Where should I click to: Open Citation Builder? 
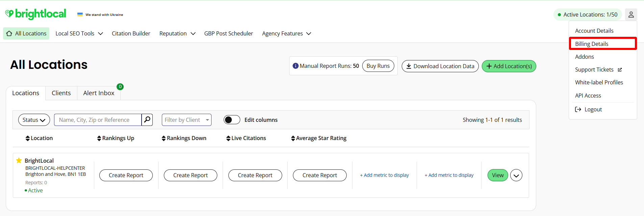click(131, 33)
